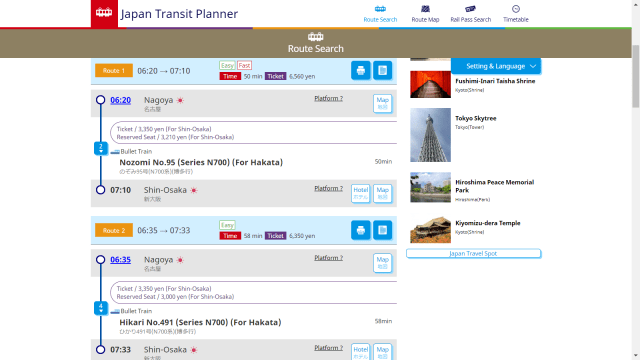The width and height of the screenshot is (640, 360).
Task: Open the Map for Nagoya in Route 1
Action: pyautogui.click(x=382, y=103)
